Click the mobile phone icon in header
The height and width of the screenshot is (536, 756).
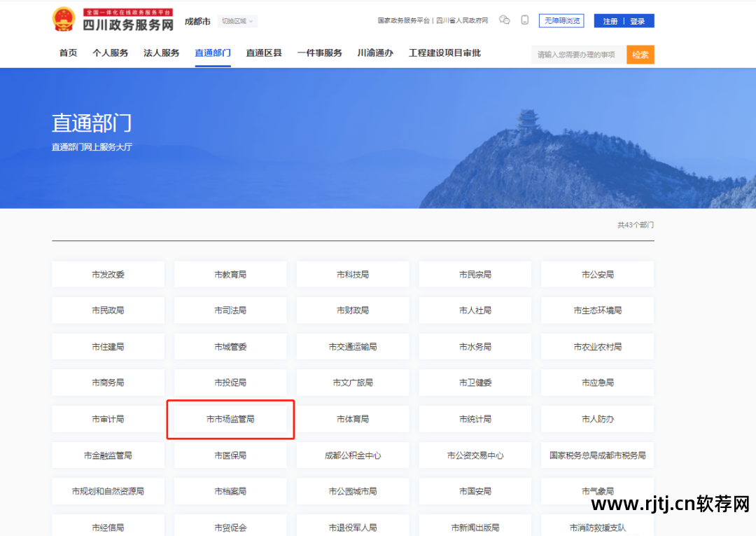[x=525, y=20]
